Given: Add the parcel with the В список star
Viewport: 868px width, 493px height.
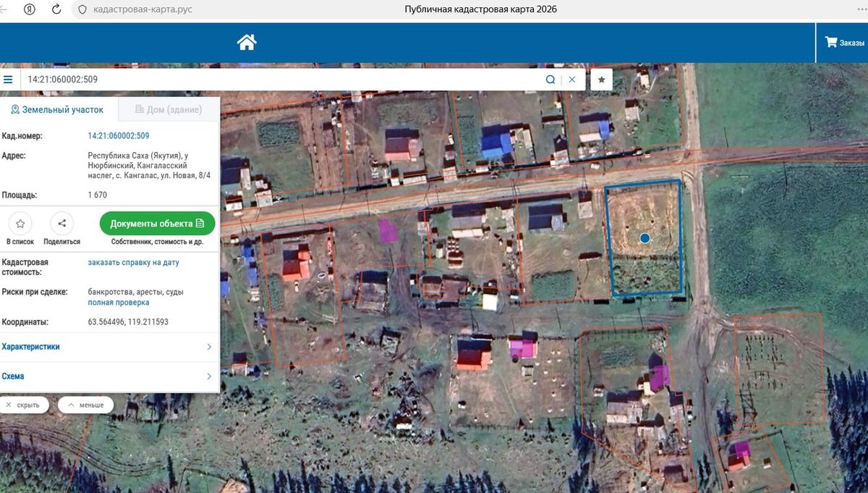Looking at the screenshot, I should coord(20,224).
